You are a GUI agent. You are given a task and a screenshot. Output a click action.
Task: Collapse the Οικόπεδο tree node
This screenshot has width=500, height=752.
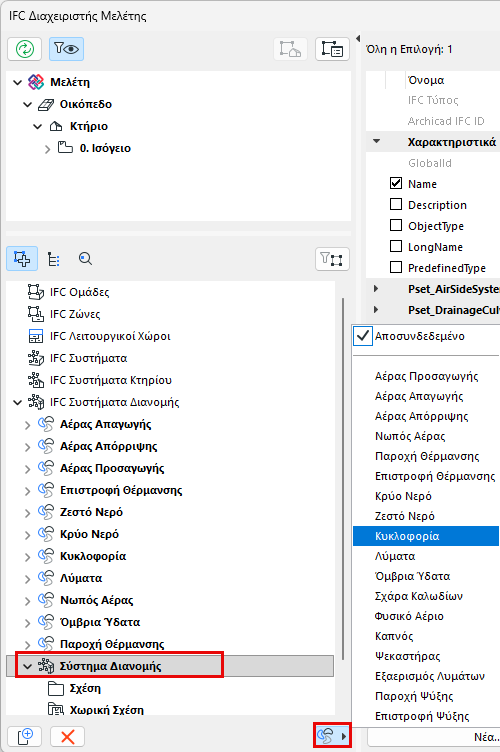[28, 105]
